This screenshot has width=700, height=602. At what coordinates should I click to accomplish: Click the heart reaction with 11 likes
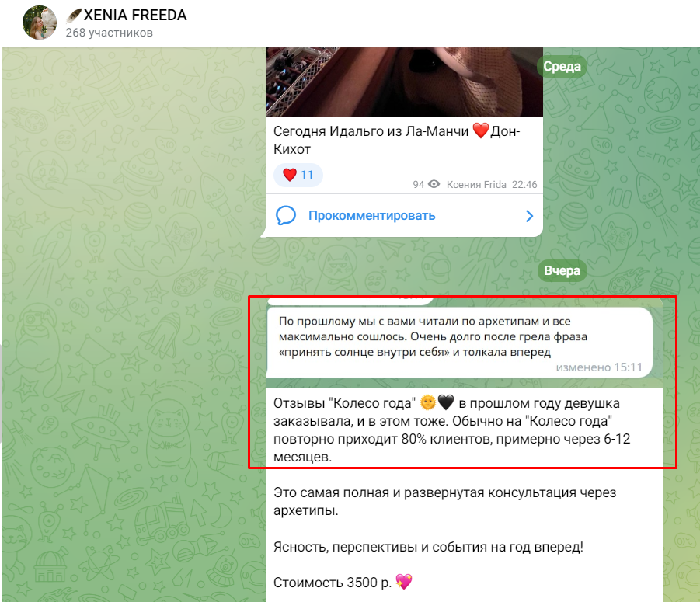tap(298, 175)
